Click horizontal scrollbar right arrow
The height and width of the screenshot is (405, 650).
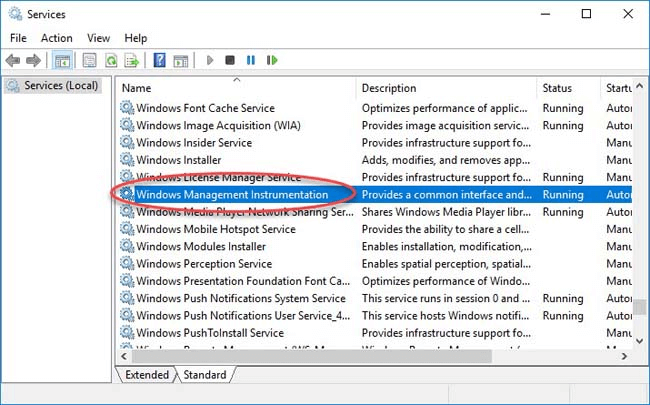(x=624, y=356)
